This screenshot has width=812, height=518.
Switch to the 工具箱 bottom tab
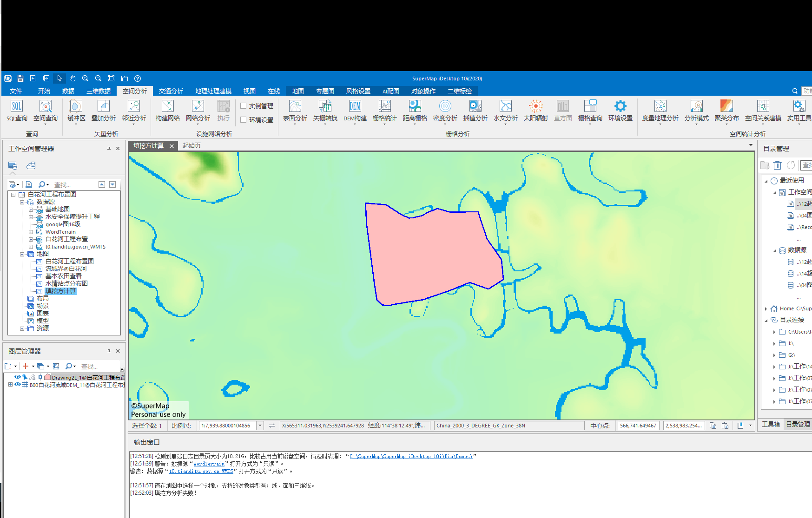click(x=771, y=424)
